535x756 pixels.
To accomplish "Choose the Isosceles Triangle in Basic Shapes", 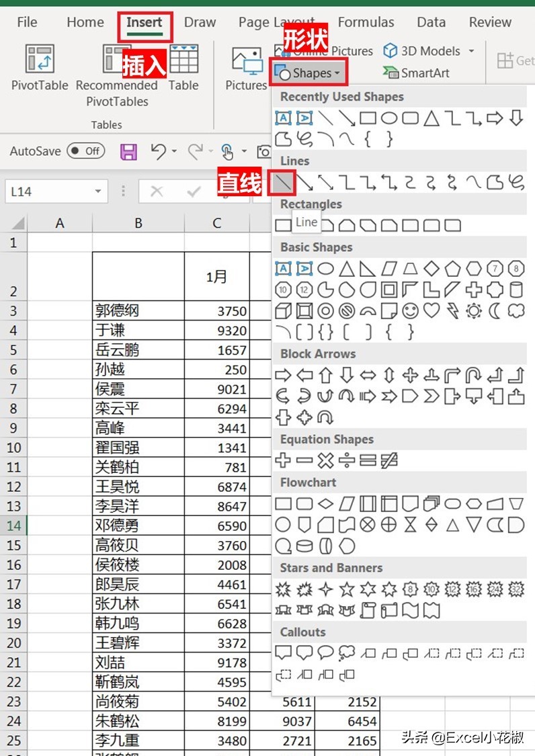I will point(347,269).
